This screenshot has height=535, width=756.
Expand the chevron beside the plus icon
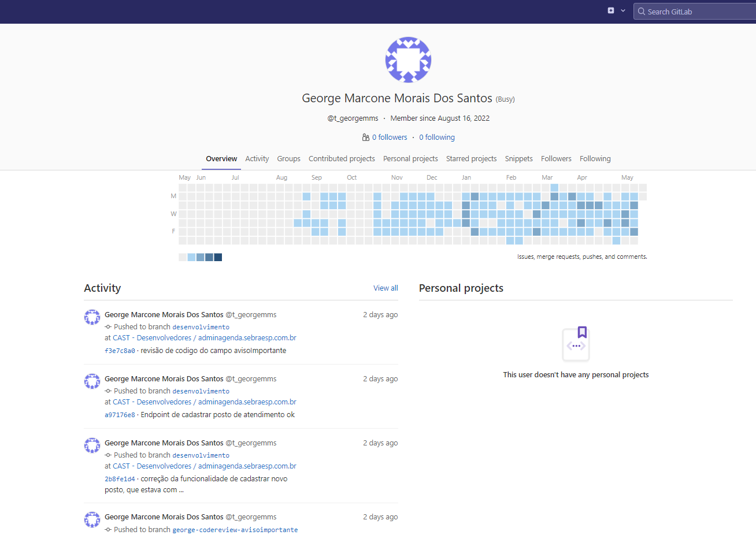point(623,10)
